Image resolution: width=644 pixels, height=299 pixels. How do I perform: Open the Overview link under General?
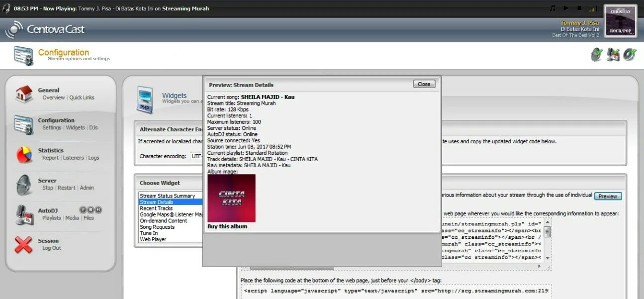(53, 98)
